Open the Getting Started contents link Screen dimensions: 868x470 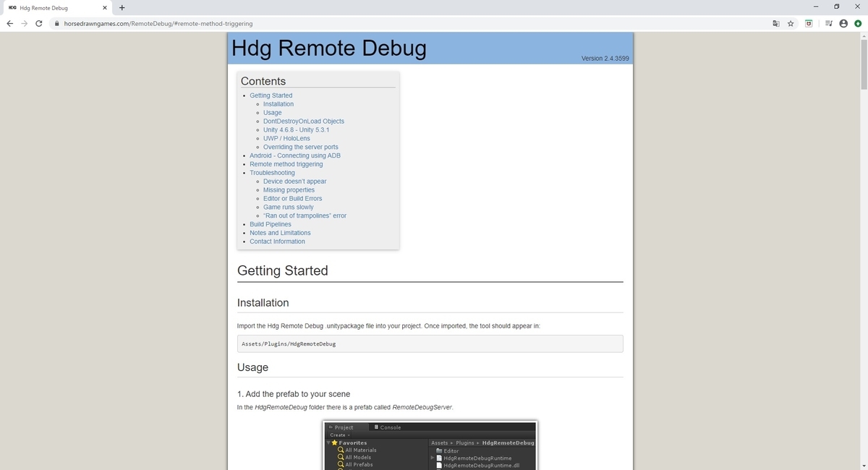click(x=271, y=95)
